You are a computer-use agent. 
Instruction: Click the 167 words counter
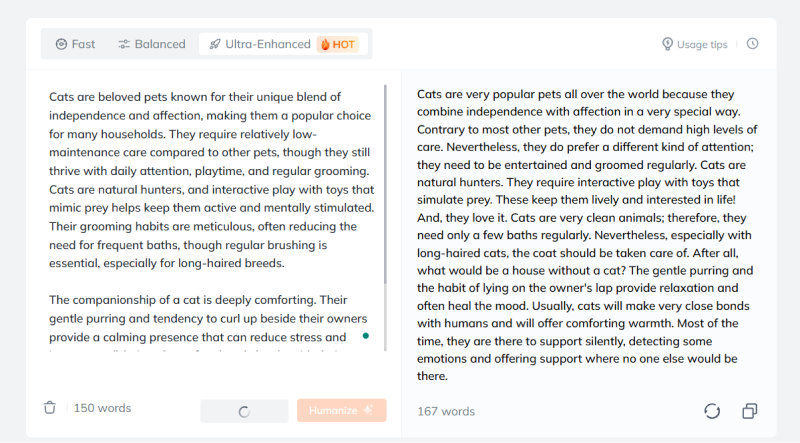[x=446, y=411]
